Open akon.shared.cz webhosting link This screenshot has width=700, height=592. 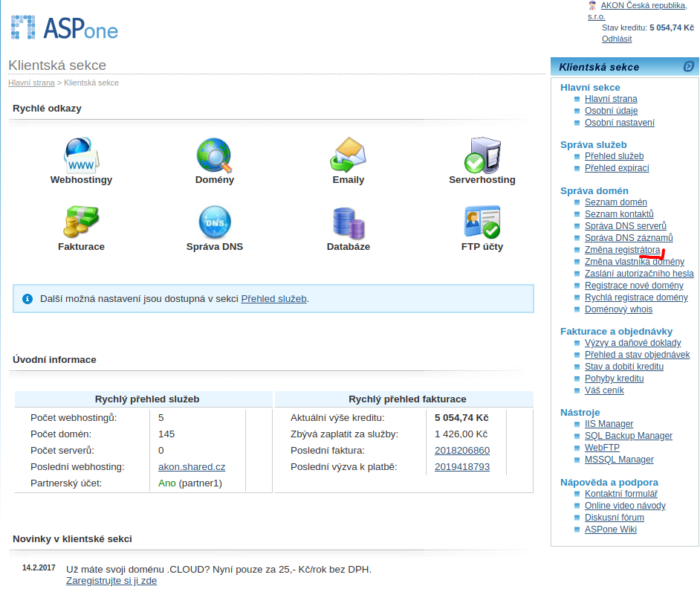(x=192, y=467)
